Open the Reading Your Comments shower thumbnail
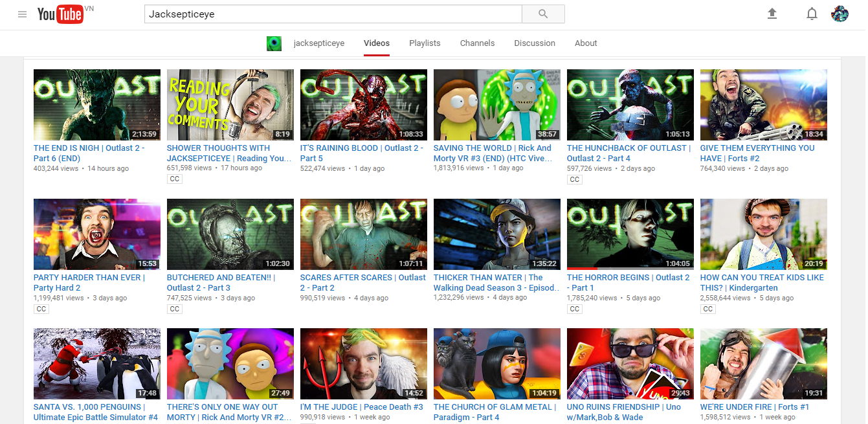 point(230,105)
